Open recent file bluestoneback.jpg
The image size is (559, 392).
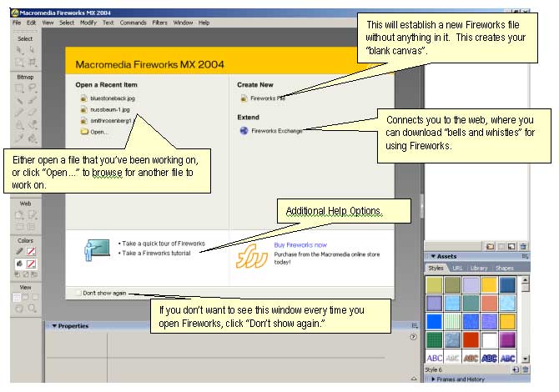[x=108, y=98]
